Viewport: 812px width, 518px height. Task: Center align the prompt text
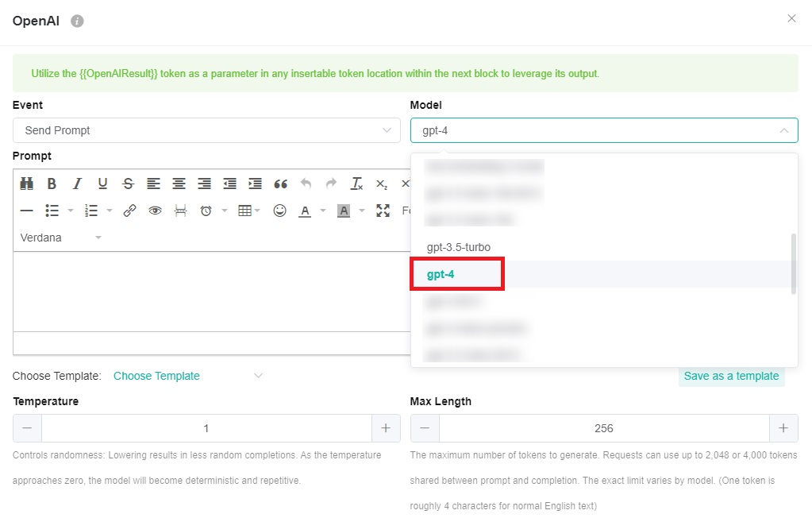(179, 184)
